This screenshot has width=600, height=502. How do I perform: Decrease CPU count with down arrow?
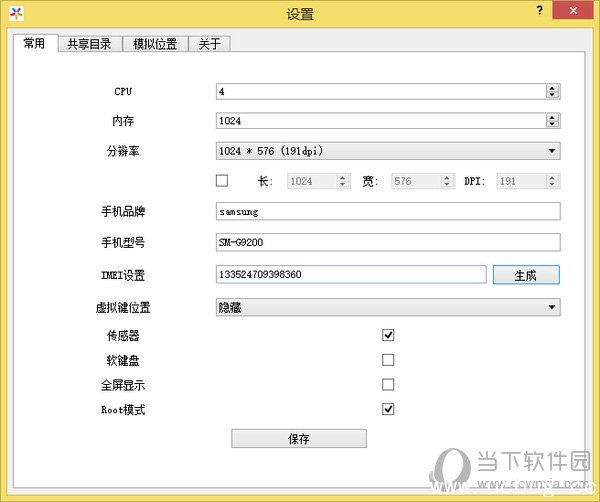coord(552,95)
